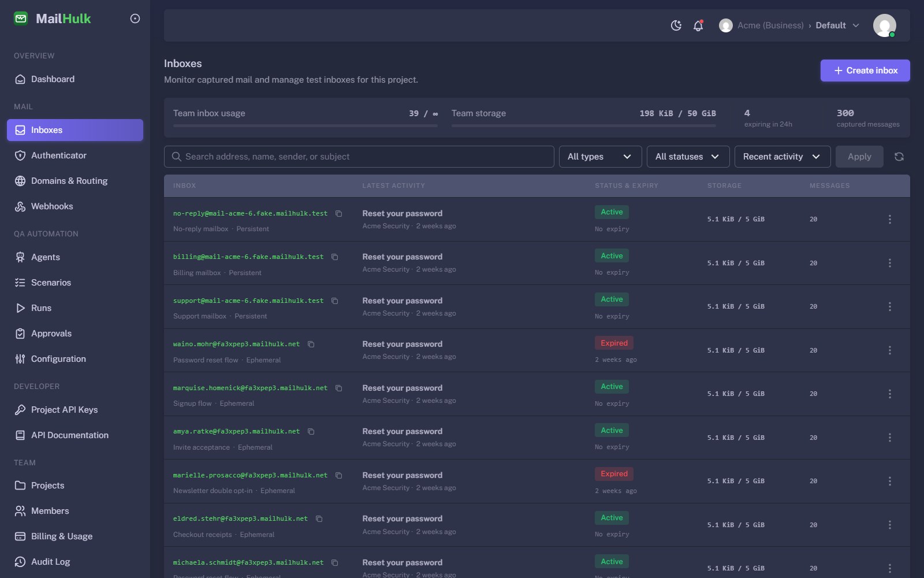Expand the All statuses filter
The width and height of the screenshot is (924, 578).
[688, 157]
